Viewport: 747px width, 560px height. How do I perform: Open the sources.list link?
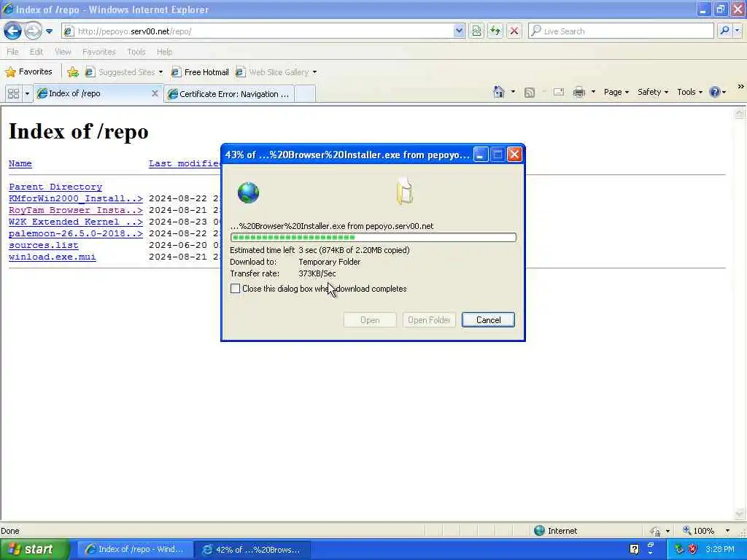pyautogui.click(x=43, y=245)
